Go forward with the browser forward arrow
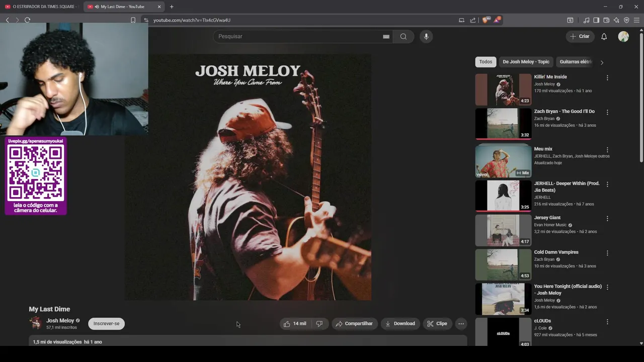 (x=17, y=20)
